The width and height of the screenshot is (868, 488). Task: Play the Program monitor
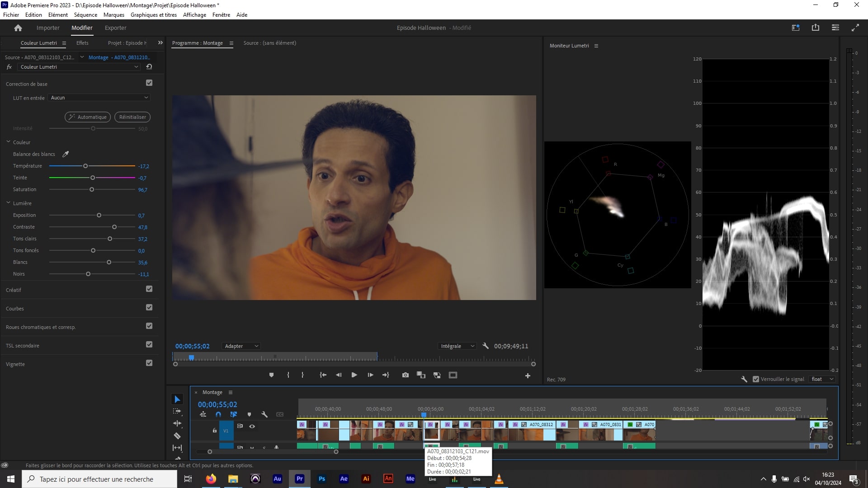tap(354, 375)
